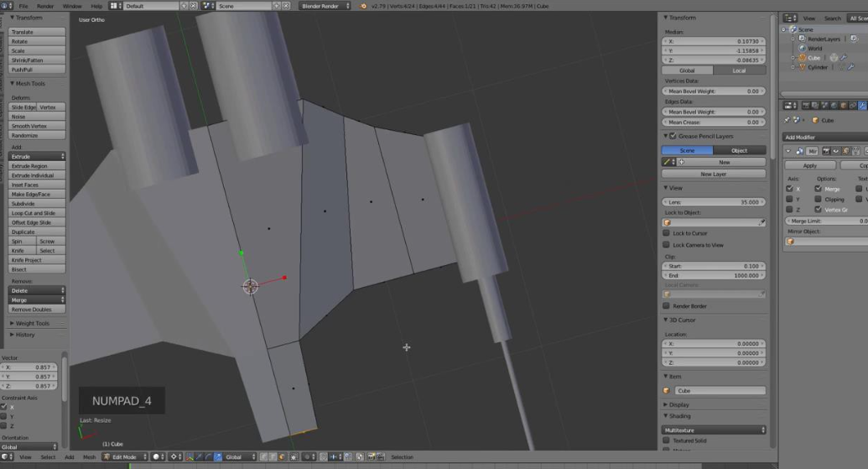Click the World icon in the outliner

click(x=802, y=49)
